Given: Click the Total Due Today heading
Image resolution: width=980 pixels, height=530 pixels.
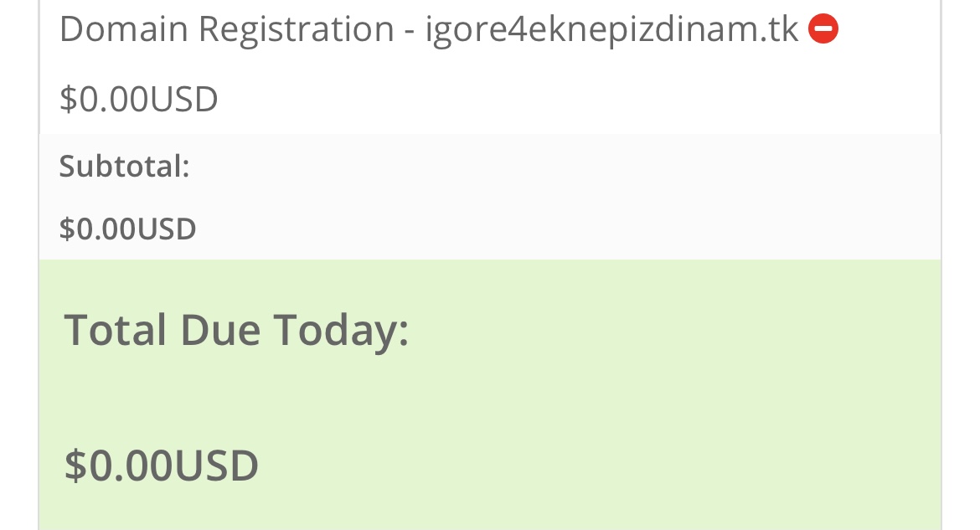Looking at the screenshot, I should (236, 330).
